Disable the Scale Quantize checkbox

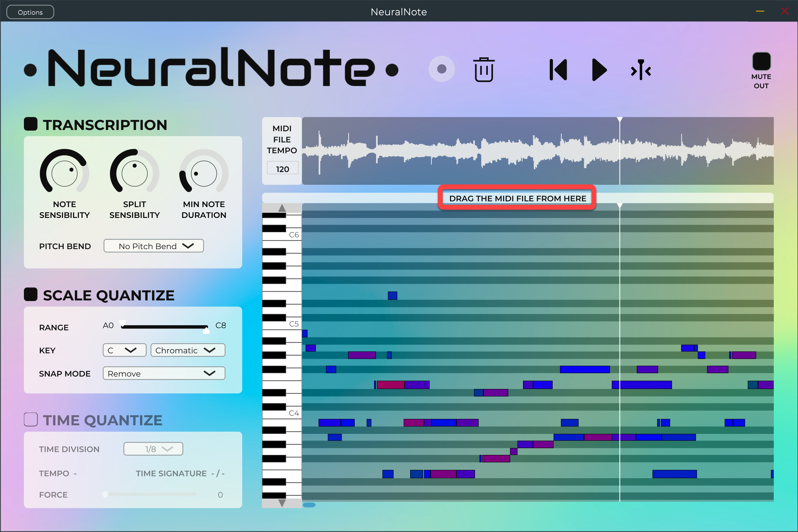coord(31,294)
